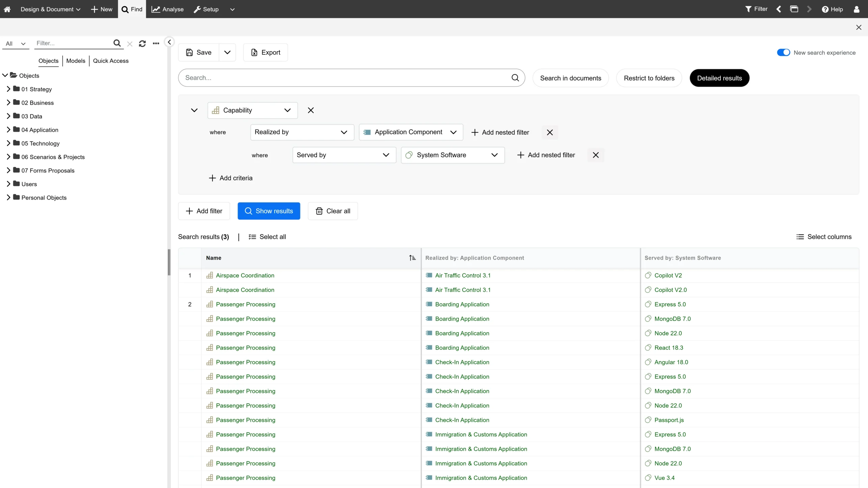Click the window layout icon in top bar
Screen dimensions: 868x488
click(794, 9)
